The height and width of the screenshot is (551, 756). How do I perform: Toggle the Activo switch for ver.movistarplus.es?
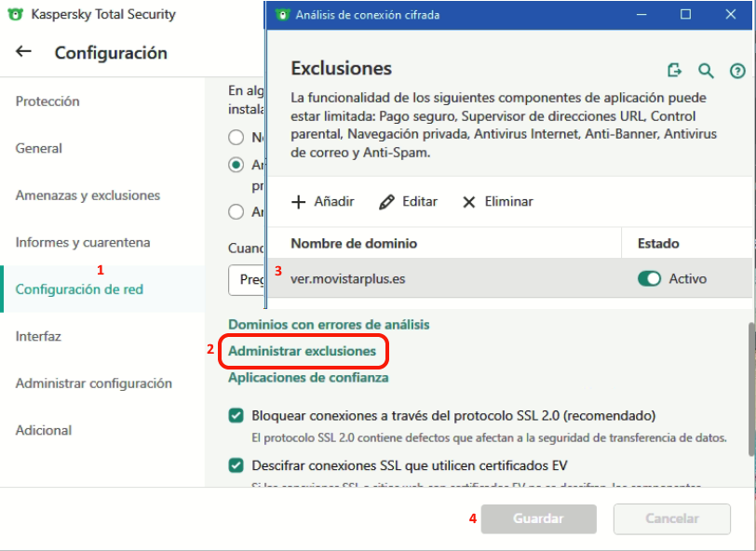coord(649,278)
